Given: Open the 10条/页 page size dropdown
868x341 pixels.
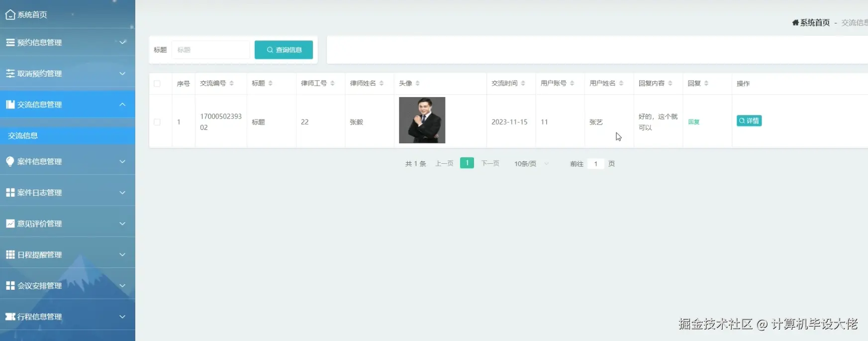Looking at the screenshot, I should (x=531, y=164).
